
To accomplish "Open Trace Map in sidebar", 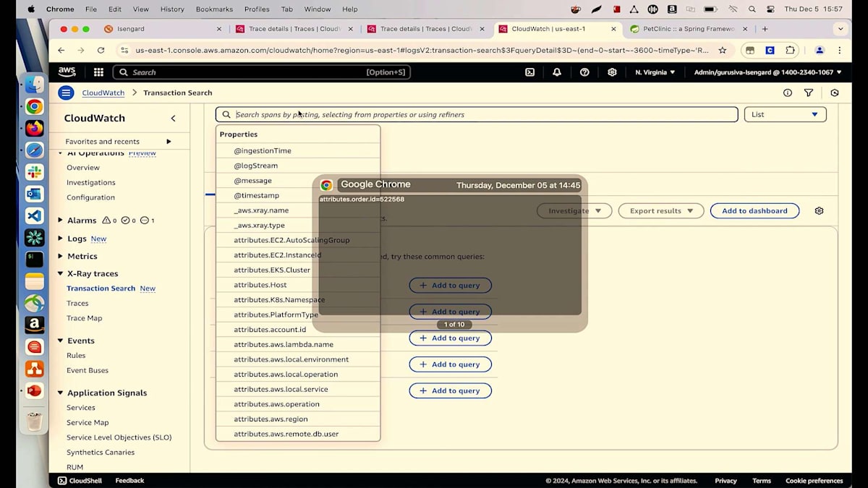I will [85, 318].
